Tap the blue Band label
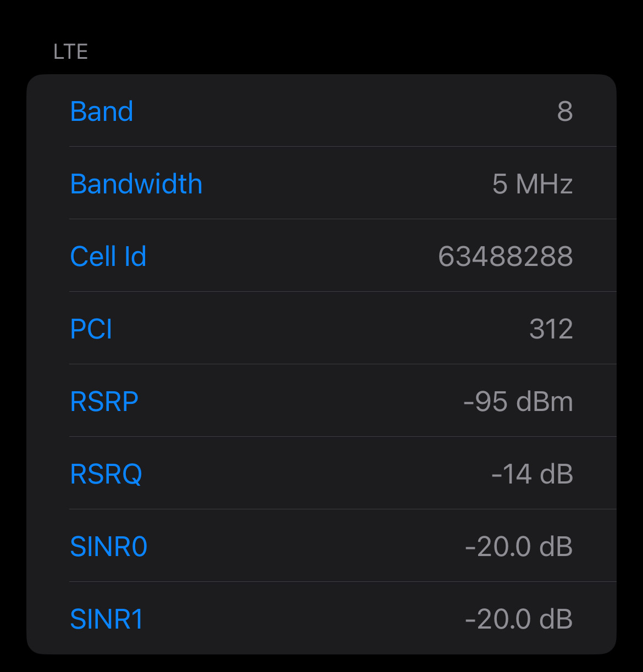The width and height of the screenshot is (643, 672). coord(102,112)
